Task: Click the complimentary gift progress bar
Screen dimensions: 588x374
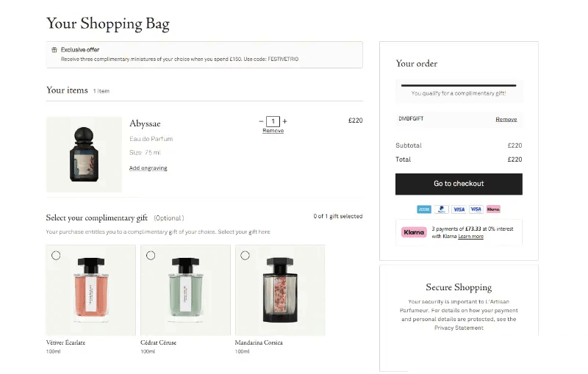Action: [459, 86]
